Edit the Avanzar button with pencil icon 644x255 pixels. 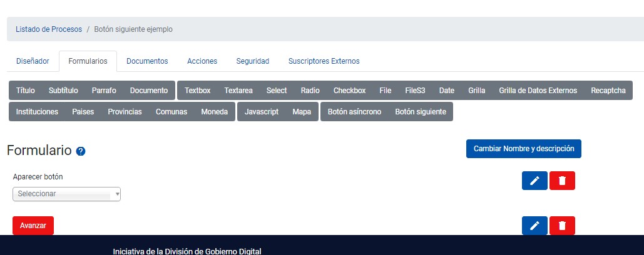coord(534,226)
